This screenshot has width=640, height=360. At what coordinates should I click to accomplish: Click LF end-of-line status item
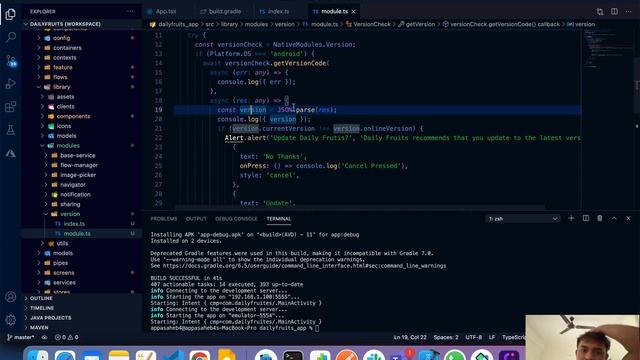click(x=492, y=338)
